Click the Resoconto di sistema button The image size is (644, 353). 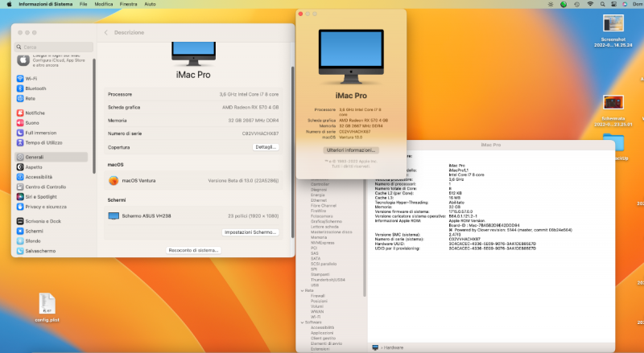click(x=193, y=250)
